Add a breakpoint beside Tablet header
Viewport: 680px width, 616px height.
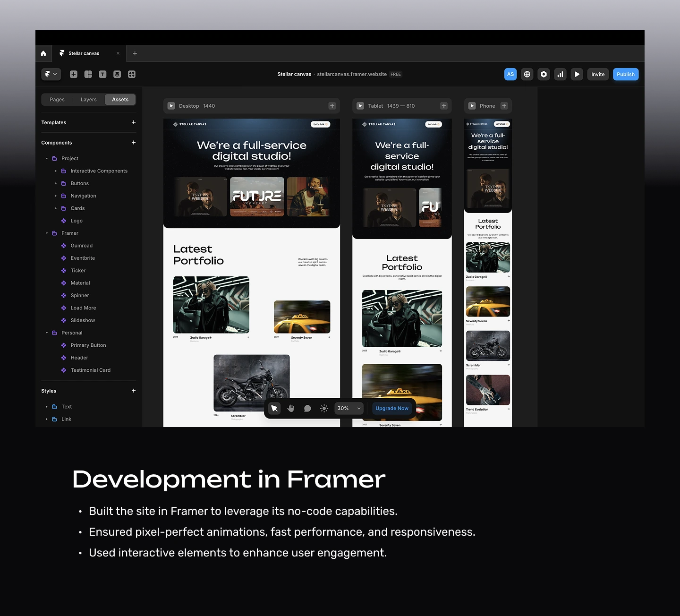pyautogui.click(x=444, y=106)
